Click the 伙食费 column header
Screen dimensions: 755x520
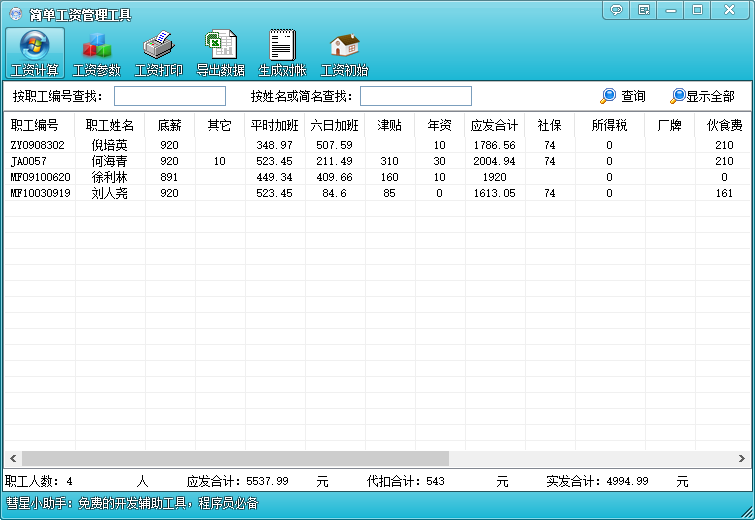pyautogui.click(x=724, y=125)
